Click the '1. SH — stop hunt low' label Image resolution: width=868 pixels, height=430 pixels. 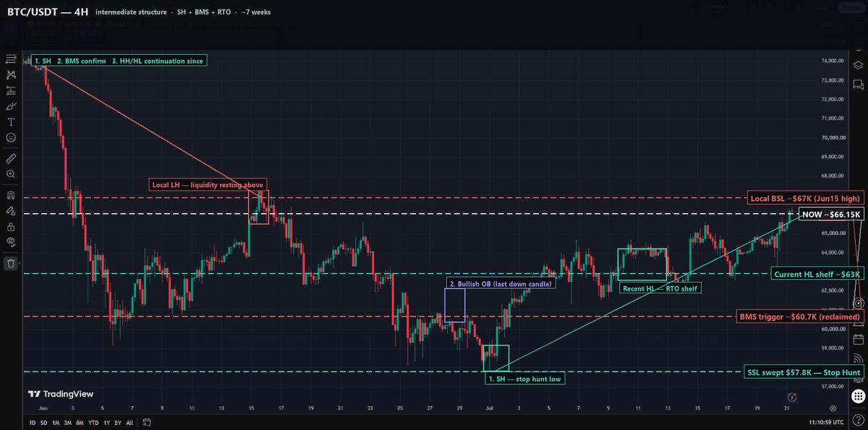click(525, 379)
